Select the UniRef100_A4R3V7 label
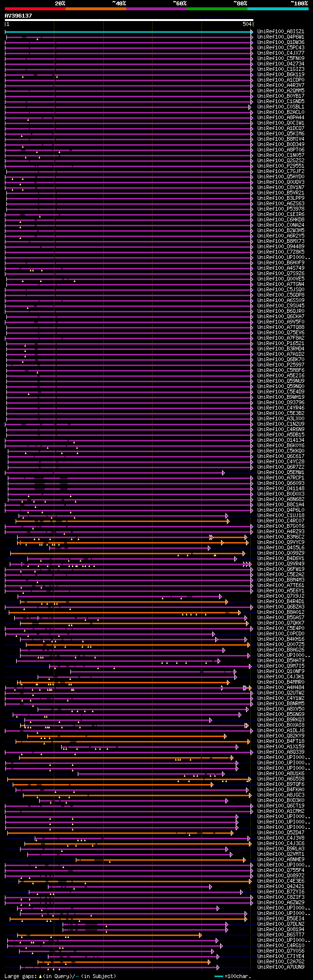Screen dimensions: 313x980 tap(281, 86)
